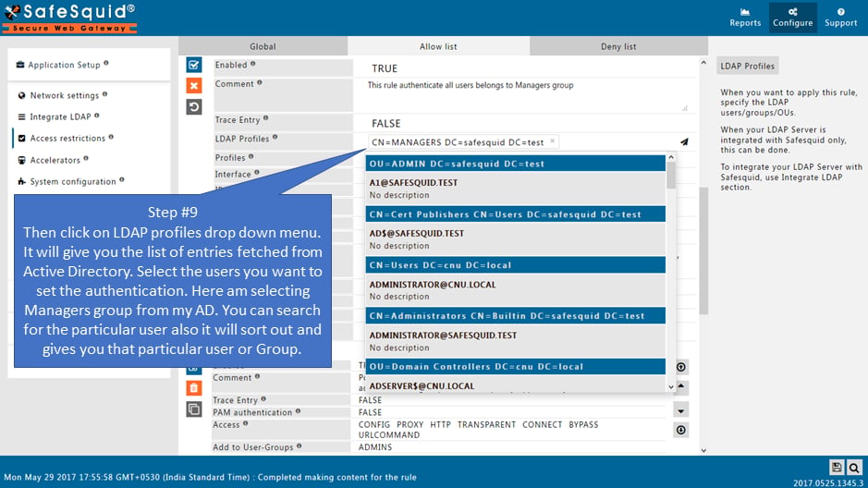
Task: Open the Reports section
Action: 744,18
